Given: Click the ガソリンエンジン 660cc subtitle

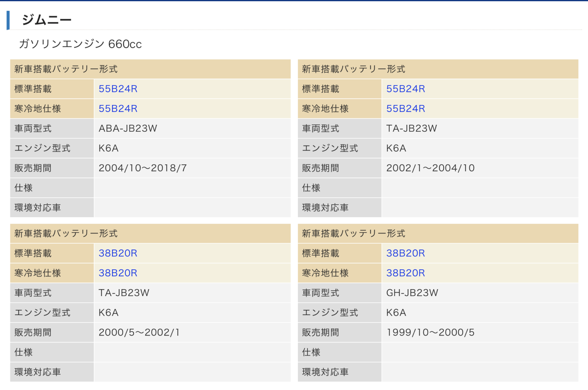Looking at the screenshot, I should coord(80,44).
